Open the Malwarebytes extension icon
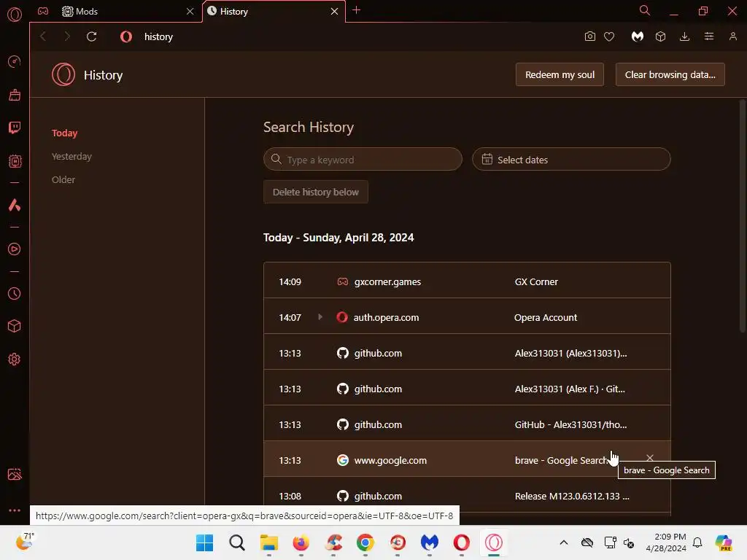The image size is (747, 560). click(x=638, y=36)
